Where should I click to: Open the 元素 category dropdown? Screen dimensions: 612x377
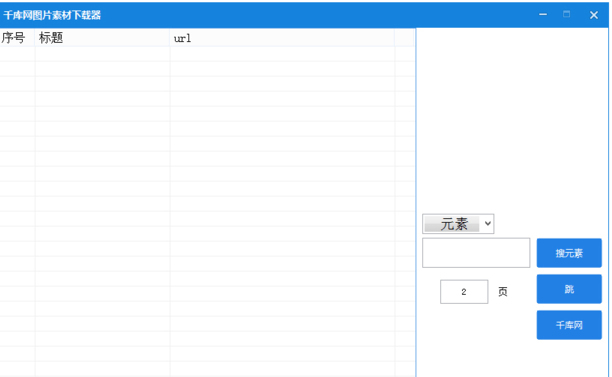[458, 224]
